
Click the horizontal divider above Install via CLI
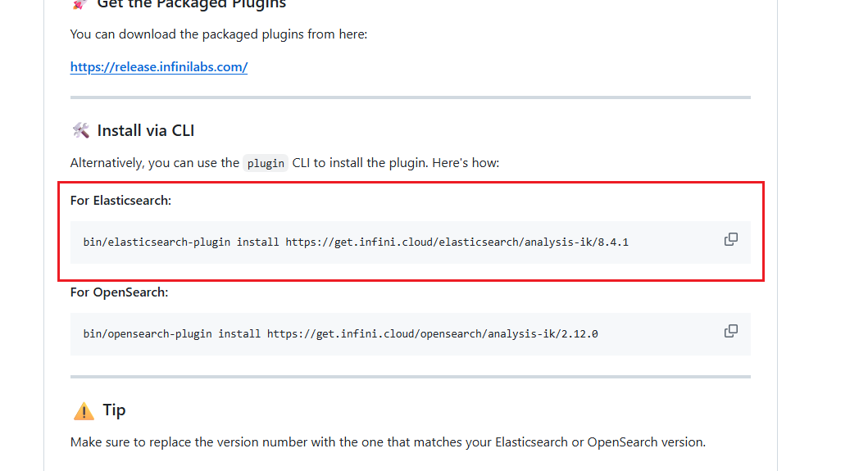(410, 97)
